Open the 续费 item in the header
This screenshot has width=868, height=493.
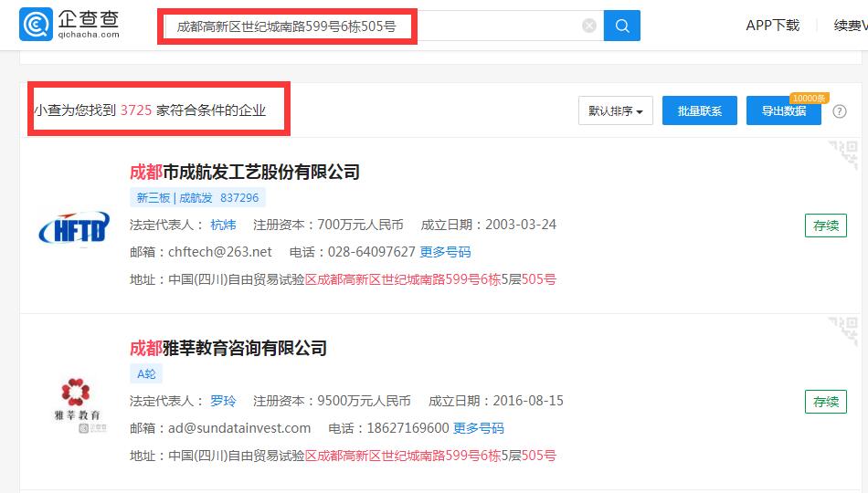point(851,26)
